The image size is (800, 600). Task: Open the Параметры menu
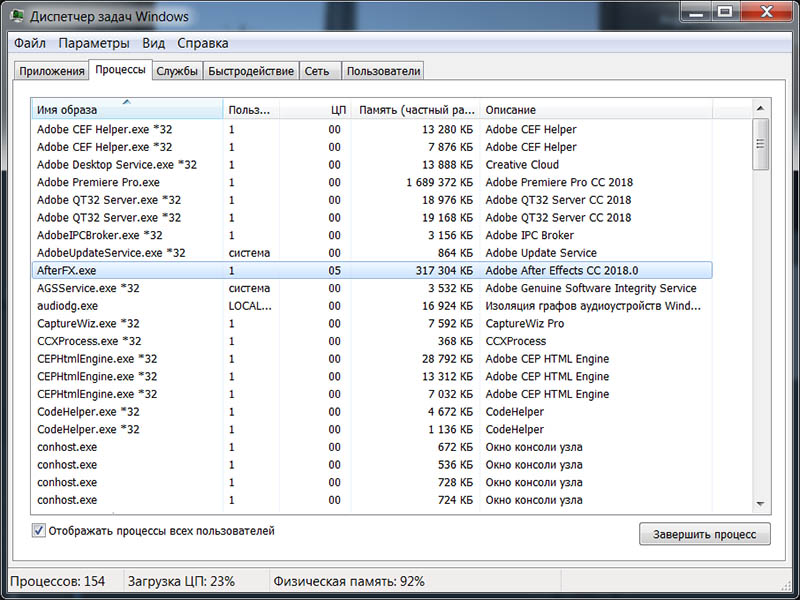pyautogui.click(x=94, y=43)
